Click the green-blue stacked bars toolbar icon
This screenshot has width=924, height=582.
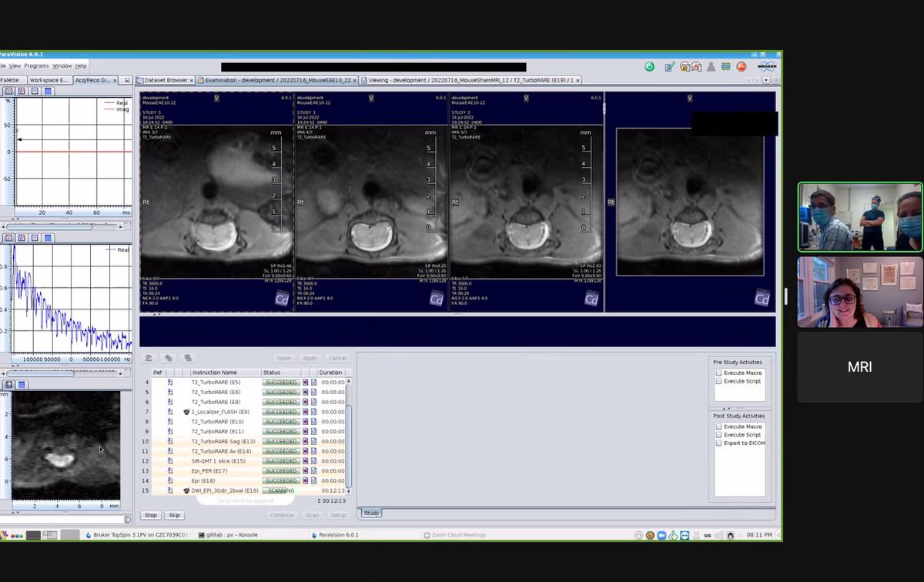(725, 67)
